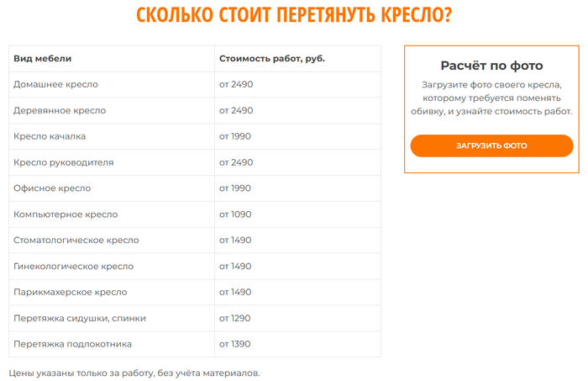Click the Перетяжка сидушки, спинки row
The width and height of the screenshot is (588, 381).
[x=80, y=319]
